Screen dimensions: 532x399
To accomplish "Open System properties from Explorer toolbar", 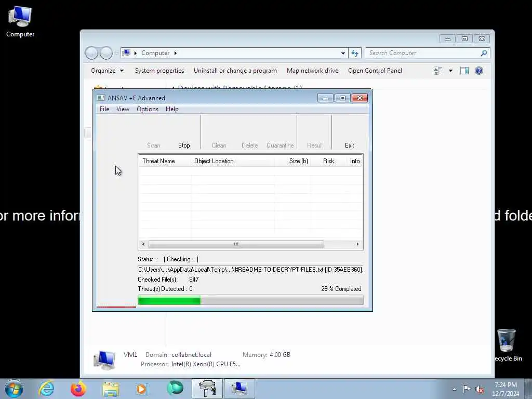I will (x=159, y=71).
